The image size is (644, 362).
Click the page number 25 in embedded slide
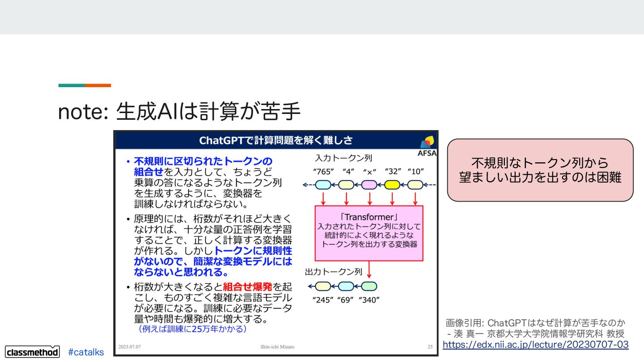click(430, 347)
